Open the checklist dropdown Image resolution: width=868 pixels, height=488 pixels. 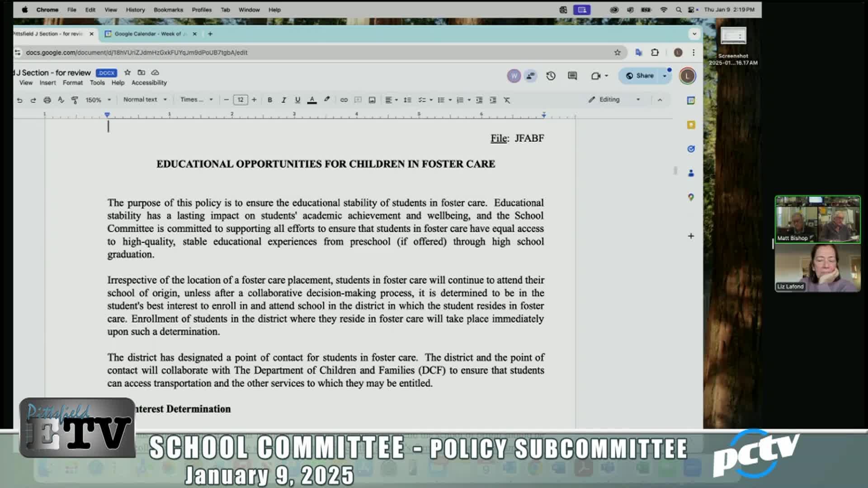(425, 100)
